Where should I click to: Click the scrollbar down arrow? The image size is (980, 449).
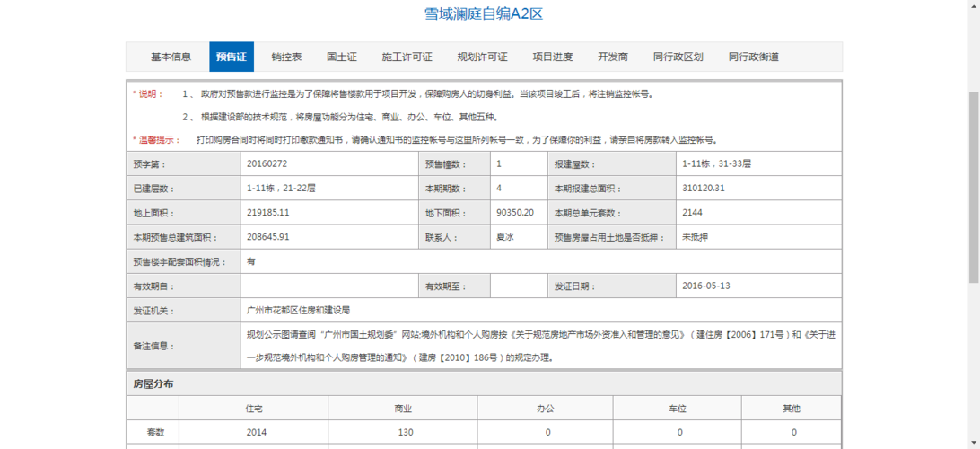point(973,444)
